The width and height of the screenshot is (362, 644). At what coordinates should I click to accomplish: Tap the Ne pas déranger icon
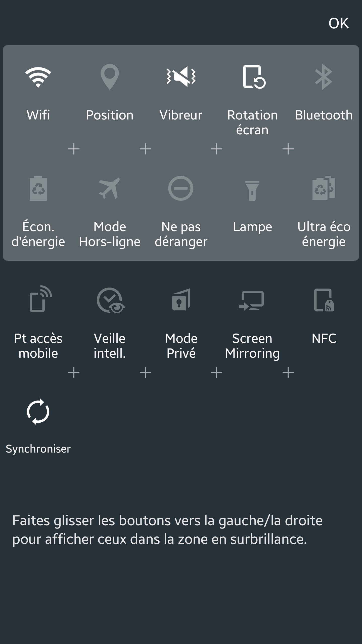click(x=181, y=188)
